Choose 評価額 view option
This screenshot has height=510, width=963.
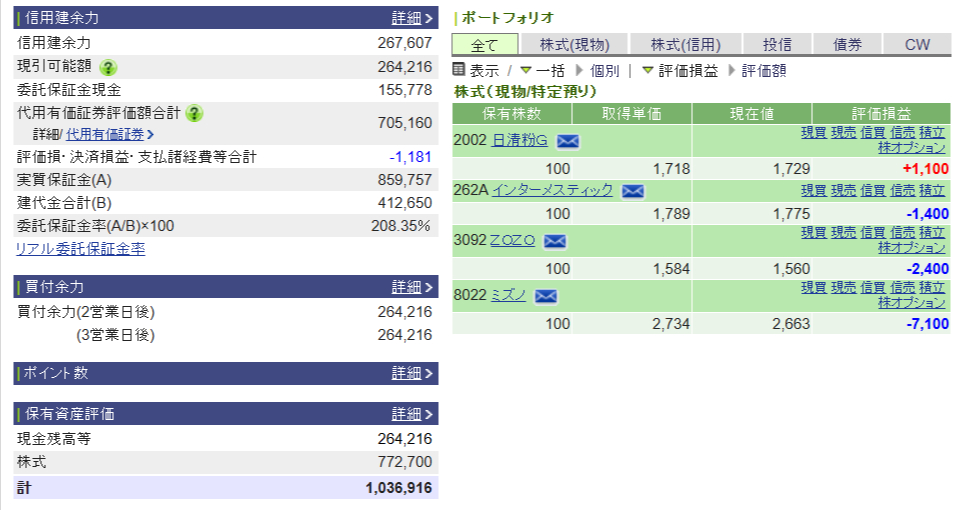click(x=763, y=71)
